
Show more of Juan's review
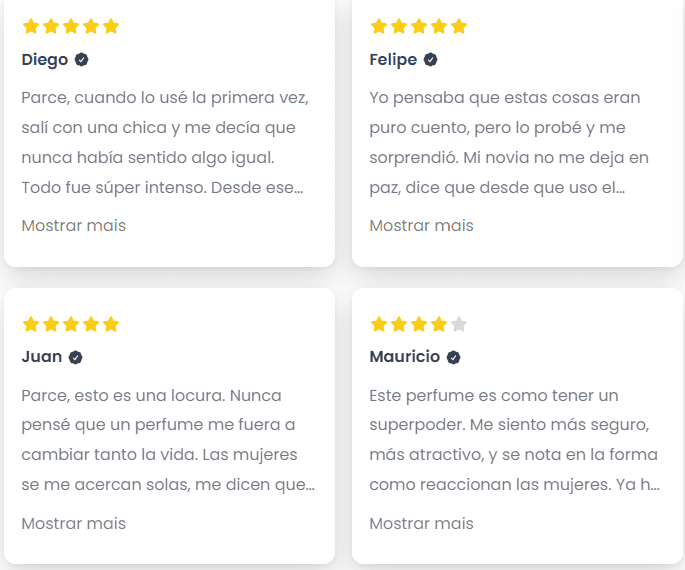tap(74, 523)
